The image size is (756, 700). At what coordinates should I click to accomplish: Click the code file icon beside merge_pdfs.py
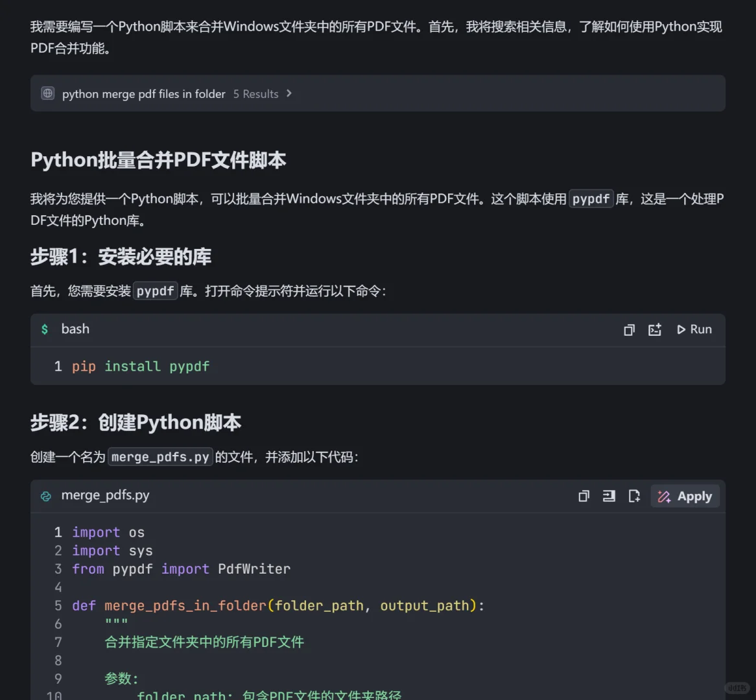pos(45,495)
